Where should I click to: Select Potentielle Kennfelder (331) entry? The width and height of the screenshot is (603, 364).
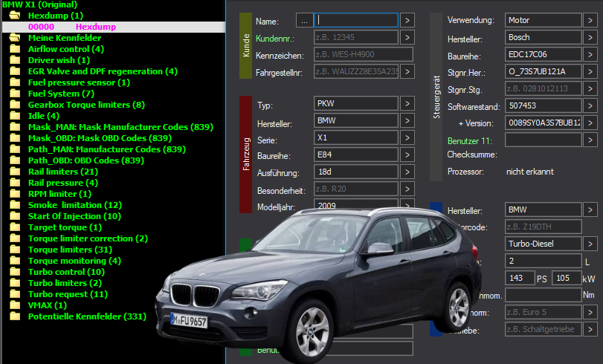[87, 316]
